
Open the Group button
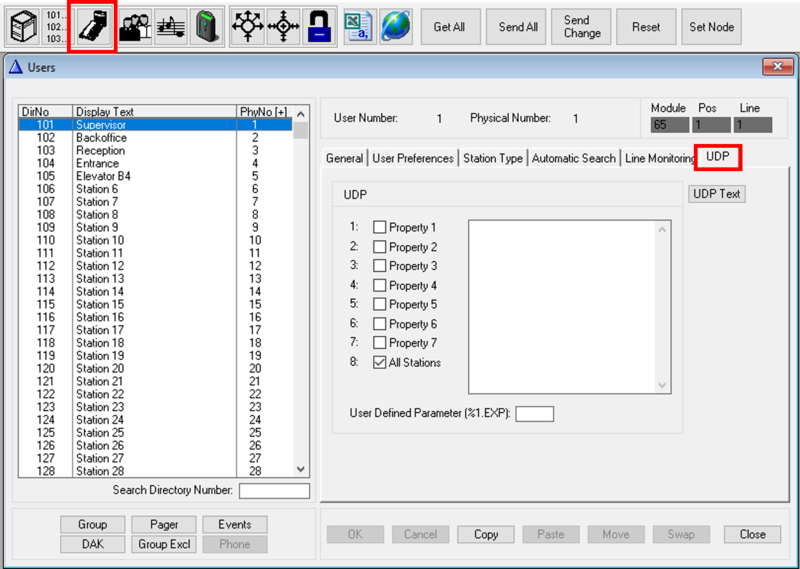tap(92, 524)
